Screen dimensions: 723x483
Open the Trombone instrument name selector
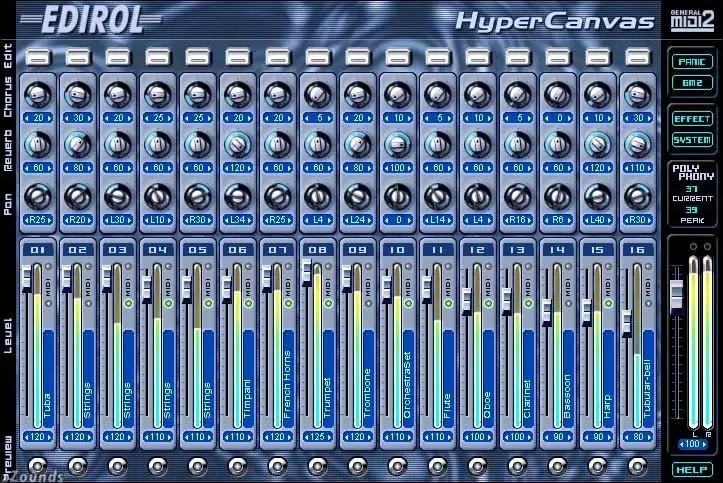click(x=368, y=378)
